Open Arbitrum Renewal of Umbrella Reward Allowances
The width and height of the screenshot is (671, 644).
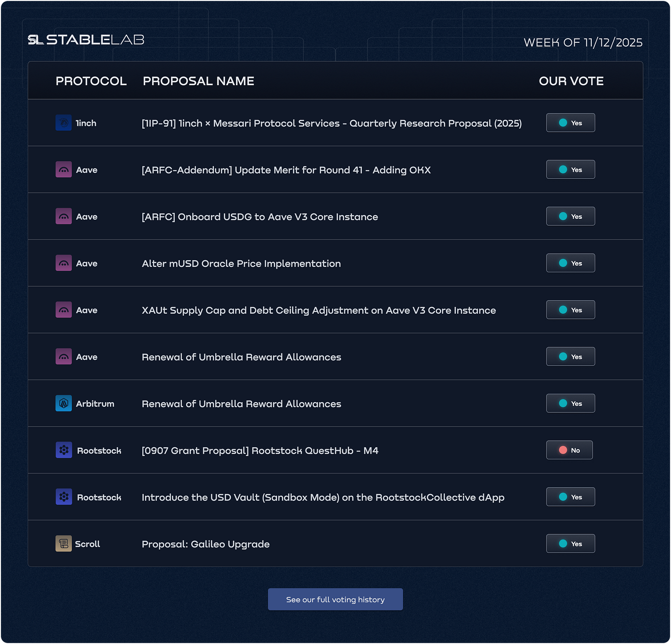241,404
